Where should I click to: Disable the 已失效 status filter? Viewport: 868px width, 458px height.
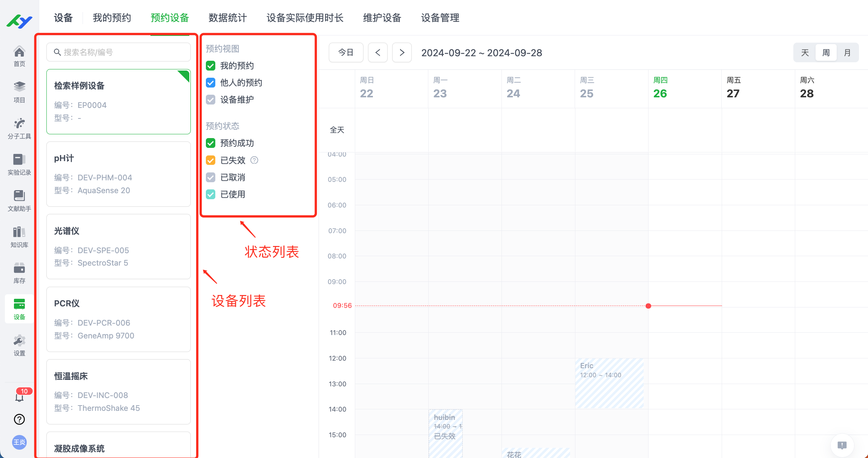211,160
